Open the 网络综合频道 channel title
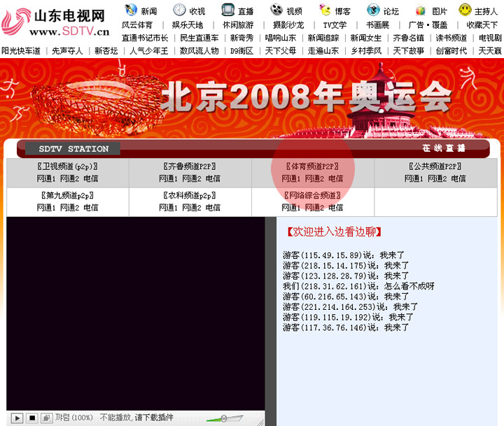 point(312,195)
